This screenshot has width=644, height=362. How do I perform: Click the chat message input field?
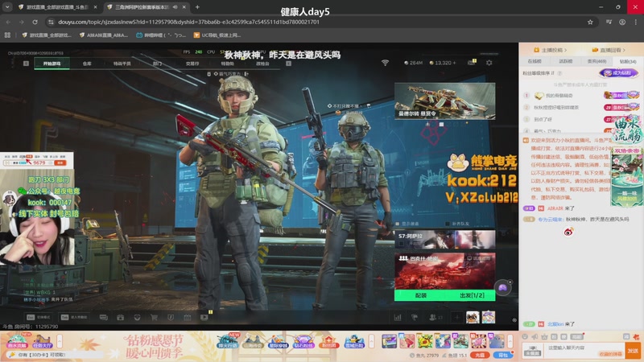coord(584,350)
